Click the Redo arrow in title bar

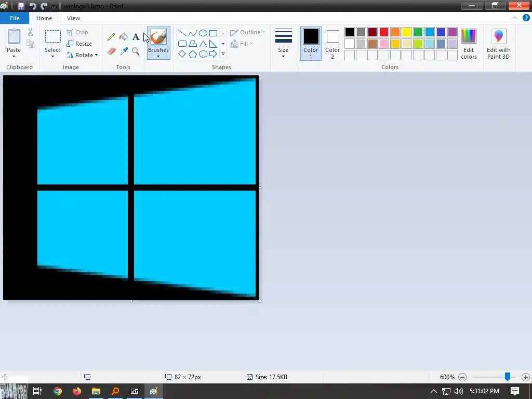[44, 6]
